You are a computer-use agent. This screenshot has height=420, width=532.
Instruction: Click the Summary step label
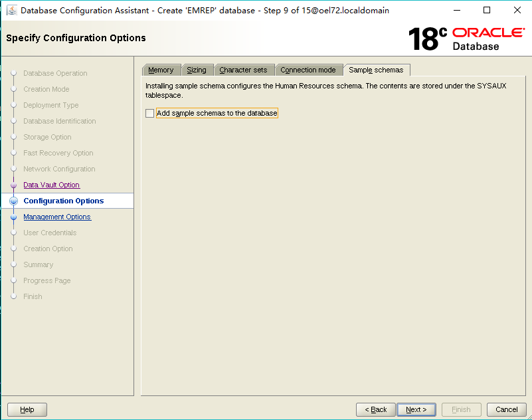coord(39,264)
